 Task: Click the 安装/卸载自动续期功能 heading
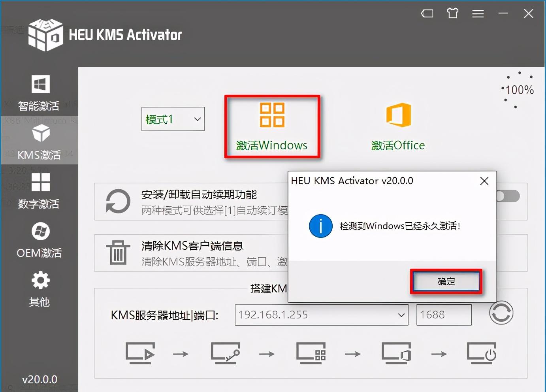(199, 194)
